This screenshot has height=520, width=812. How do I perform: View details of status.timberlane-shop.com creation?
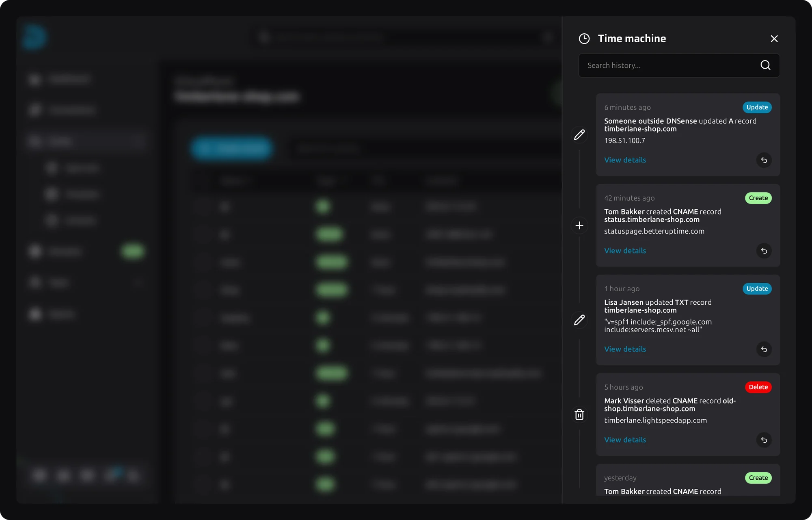[625, 251]
